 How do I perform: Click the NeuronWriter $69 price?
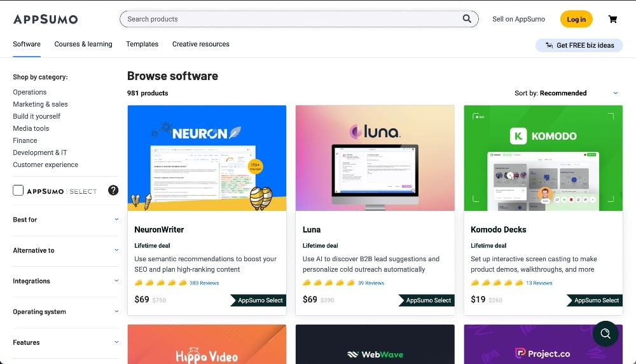(142, 300)
